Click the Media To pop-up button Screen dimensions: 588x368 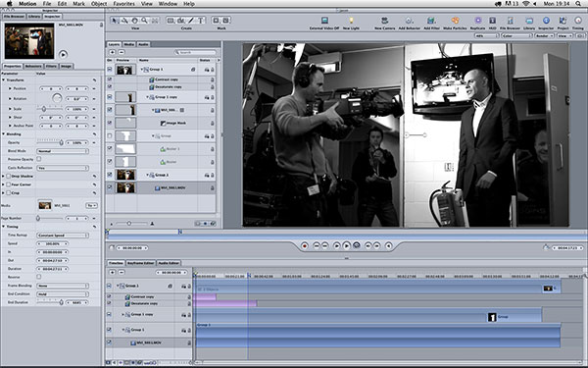pos(91,206)
